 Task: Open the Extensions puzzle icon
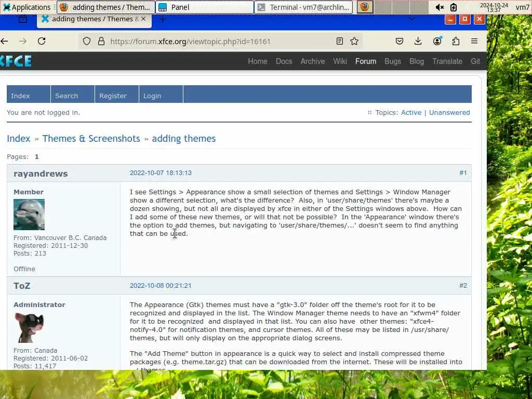coord(456,42)
